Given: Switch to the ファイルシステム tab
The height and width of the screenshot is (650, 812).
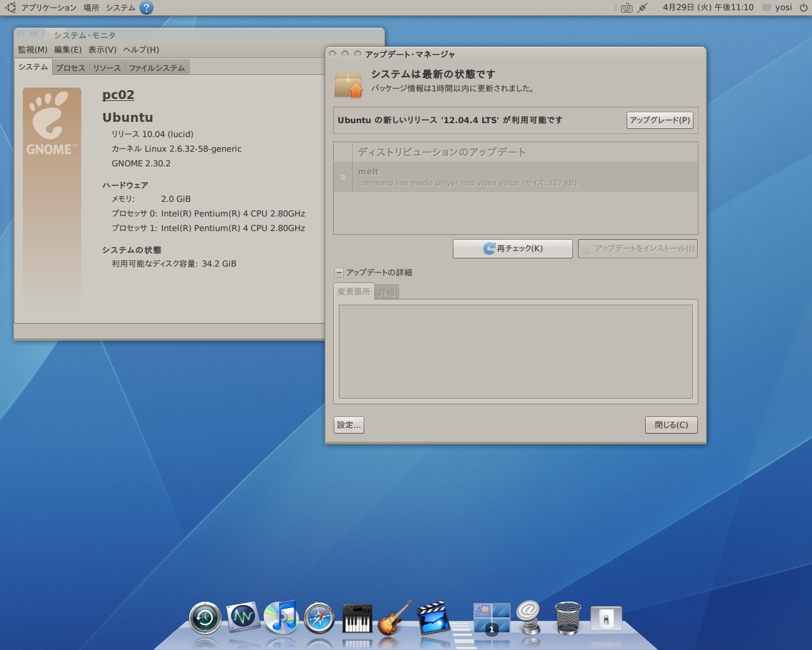Looking at the screenshot, I should pyautogui.click(x=157, y=68).
